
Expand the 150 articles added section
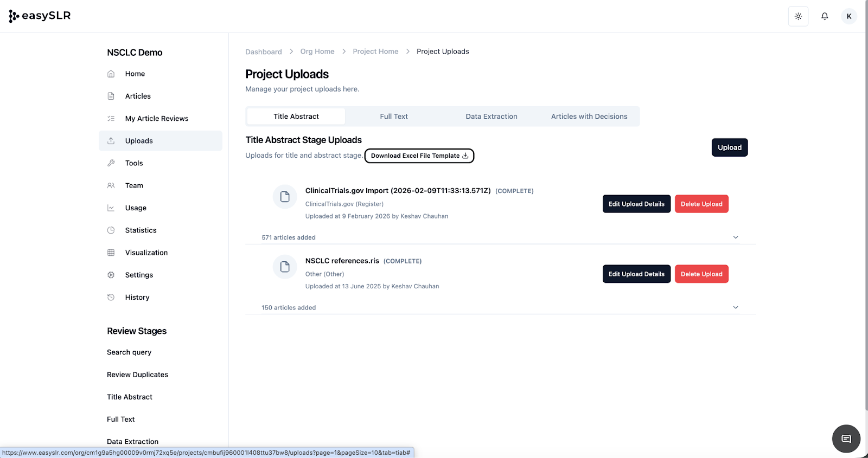[x=736, y=307]
